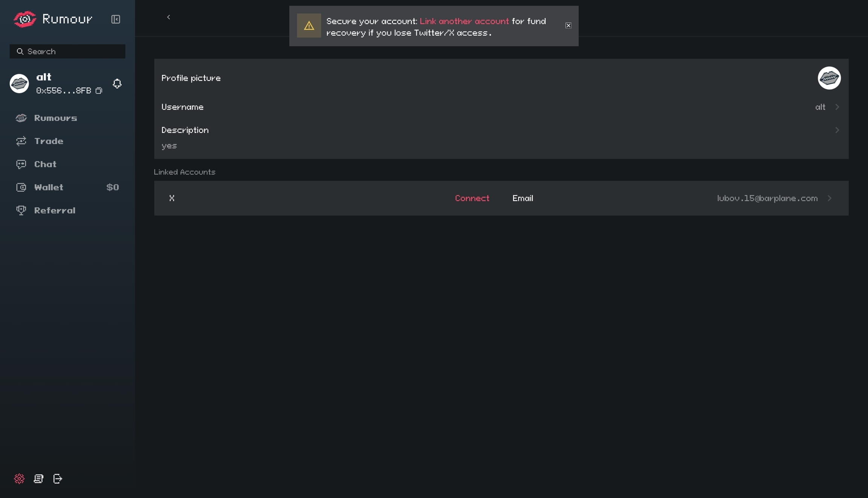868x498 pixels.
Task: Dismiss the secure account warning banner
Action: click(568, 26)
